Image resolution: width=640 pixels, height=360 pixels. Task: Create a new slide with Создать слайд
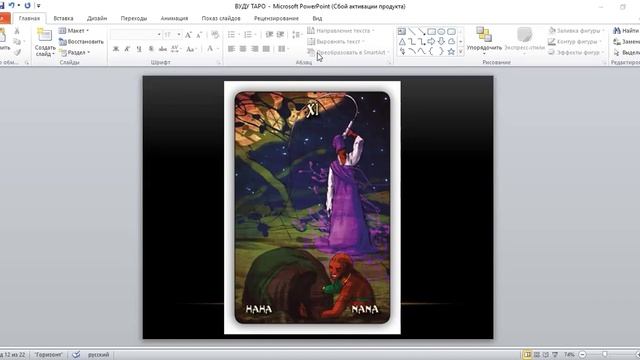click(x=44, y=42)
